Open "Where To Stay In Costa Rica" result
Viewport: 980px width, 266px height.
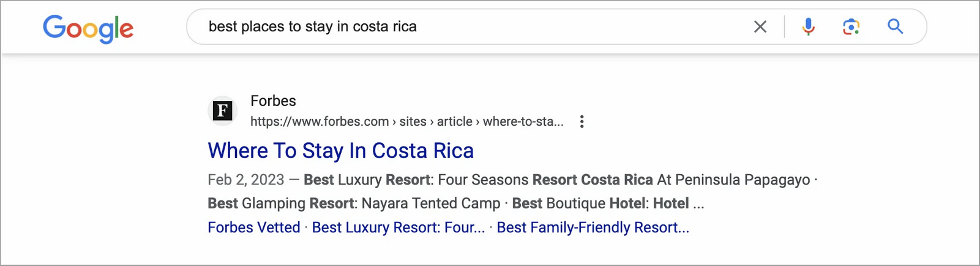(x=340, y=151)
